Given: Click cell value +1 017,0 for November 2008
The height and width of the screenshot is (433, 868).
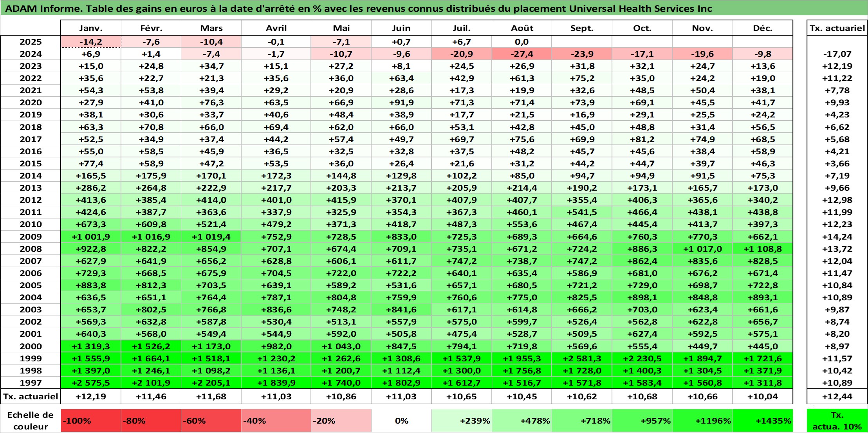Looking at the screenshot, I should pos(702,249).
